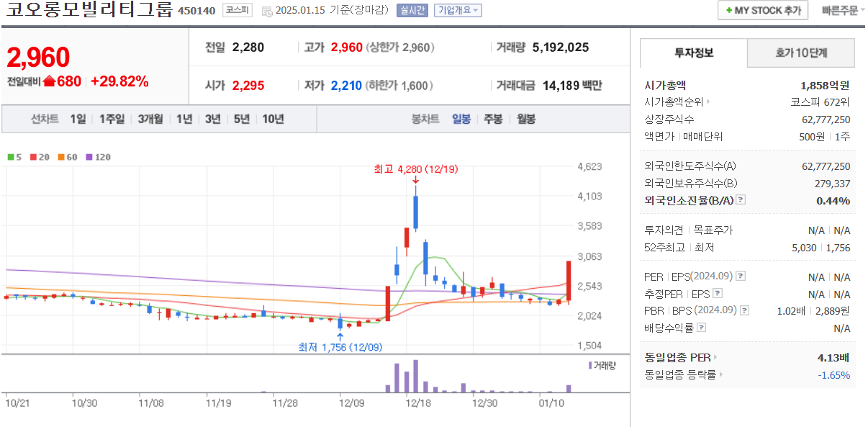Click the red 20-day moving average legend swatch
Viewport: 868px width, 427px height.
(32, 157)
